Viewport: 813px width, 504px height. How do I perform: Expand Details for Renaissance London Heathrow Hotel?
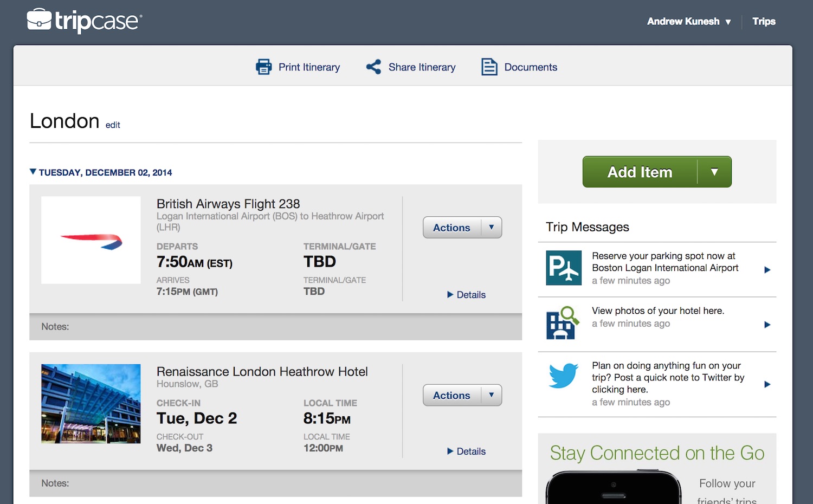point(466,451)
